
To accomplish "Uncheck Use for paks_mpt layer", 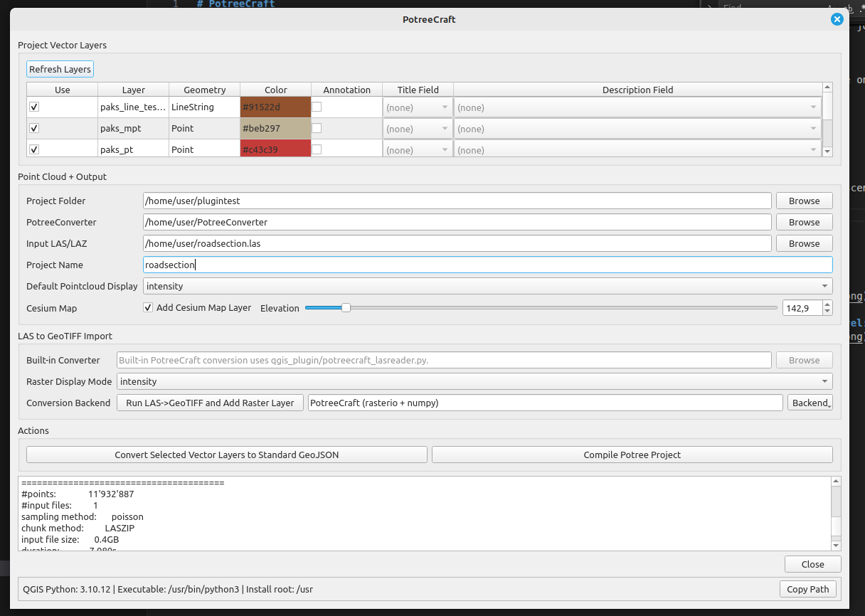I will click(34, 128).
